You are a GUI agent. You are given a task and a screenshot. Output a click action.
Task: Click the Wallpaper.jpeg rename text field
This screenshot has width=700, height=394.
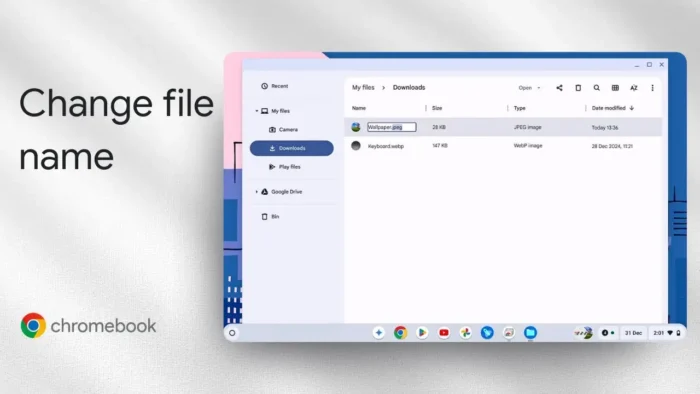(x=392, y=127)
